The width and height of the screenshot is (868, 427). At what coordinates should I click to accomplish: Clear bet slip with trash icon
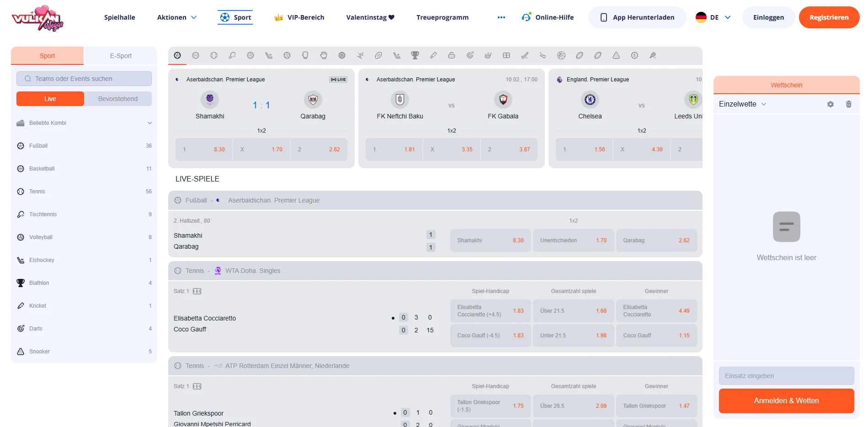(848, 104)
